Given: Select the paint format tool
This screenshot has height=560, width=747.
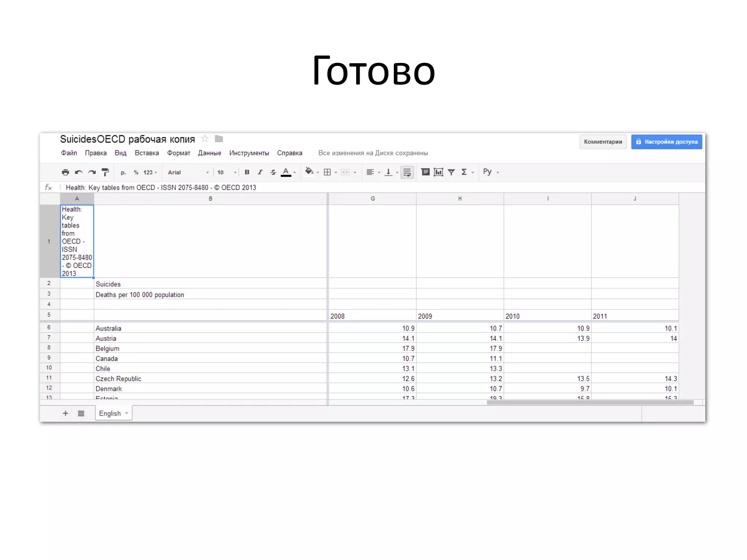Looking at the screenshot, I should coord(105,172).
